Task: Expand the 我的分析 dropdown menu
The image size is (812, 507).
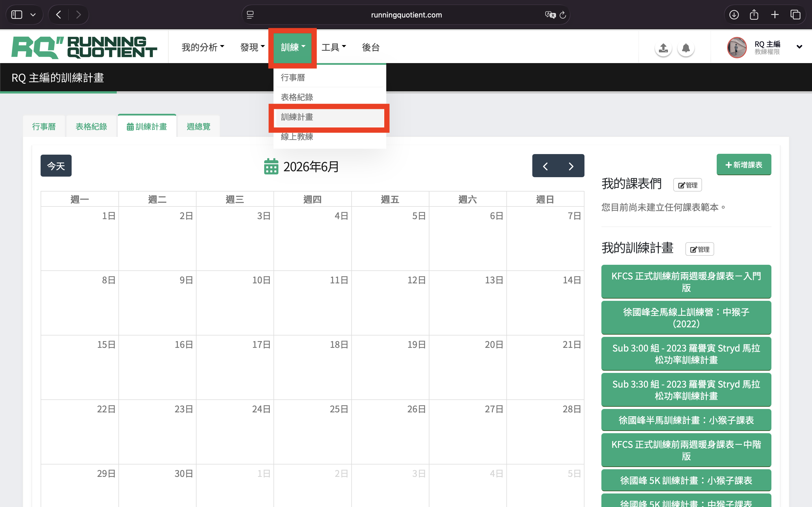Action: coord(203,47)
